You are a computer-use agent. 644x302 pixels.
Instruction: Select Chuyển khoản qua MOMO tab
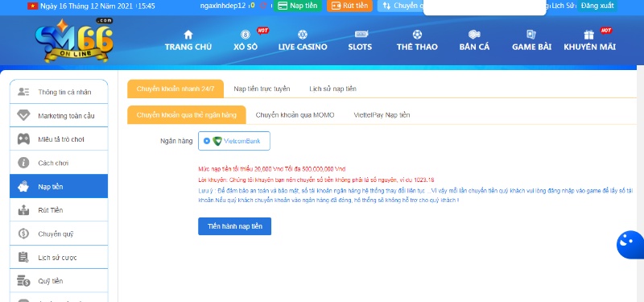(x=295, y=115)
